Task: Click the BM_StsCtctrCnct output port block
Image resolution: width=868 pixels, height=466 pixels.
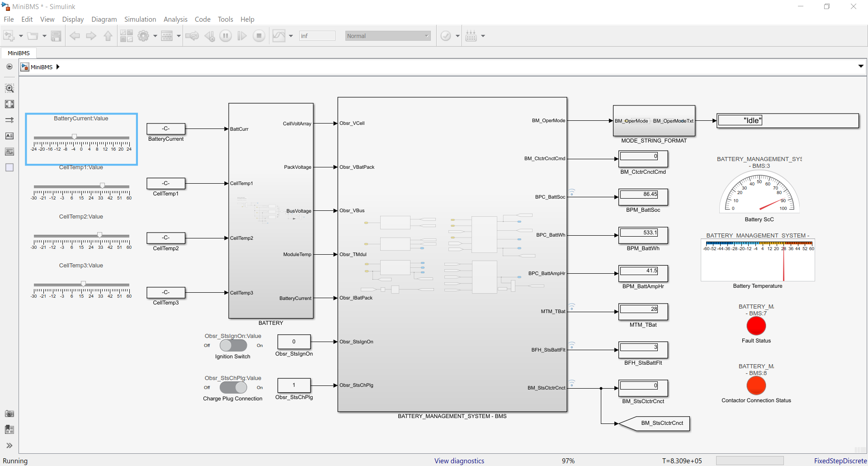Action: (x=654, y=423)
